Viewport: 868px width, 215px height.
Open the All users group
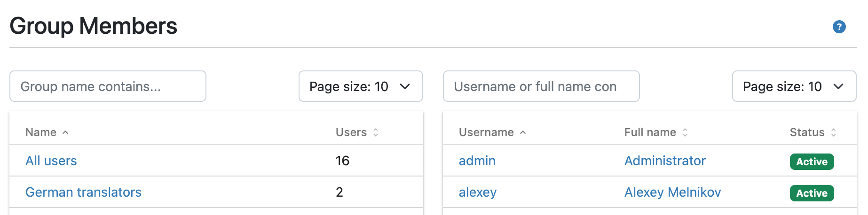pyautogui.click(x=51, y=161)
